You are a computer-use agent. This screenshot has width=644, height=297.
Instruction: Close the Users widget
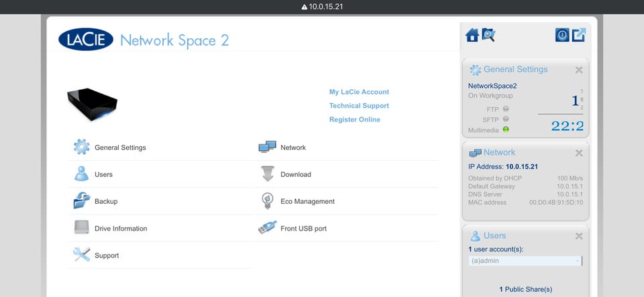click(x=579, y=236)
